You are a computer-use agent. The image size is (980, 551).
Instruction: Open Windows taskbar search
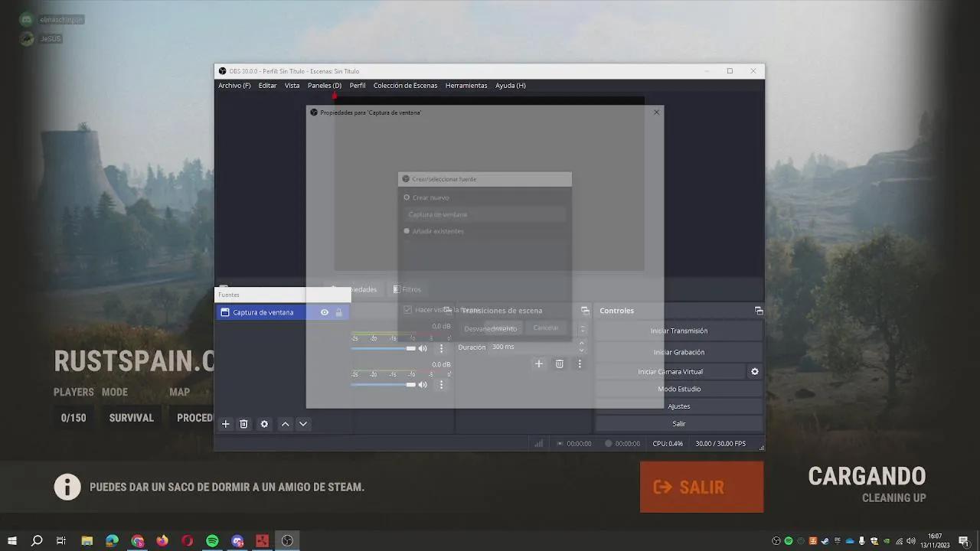(x=37, y=541)
